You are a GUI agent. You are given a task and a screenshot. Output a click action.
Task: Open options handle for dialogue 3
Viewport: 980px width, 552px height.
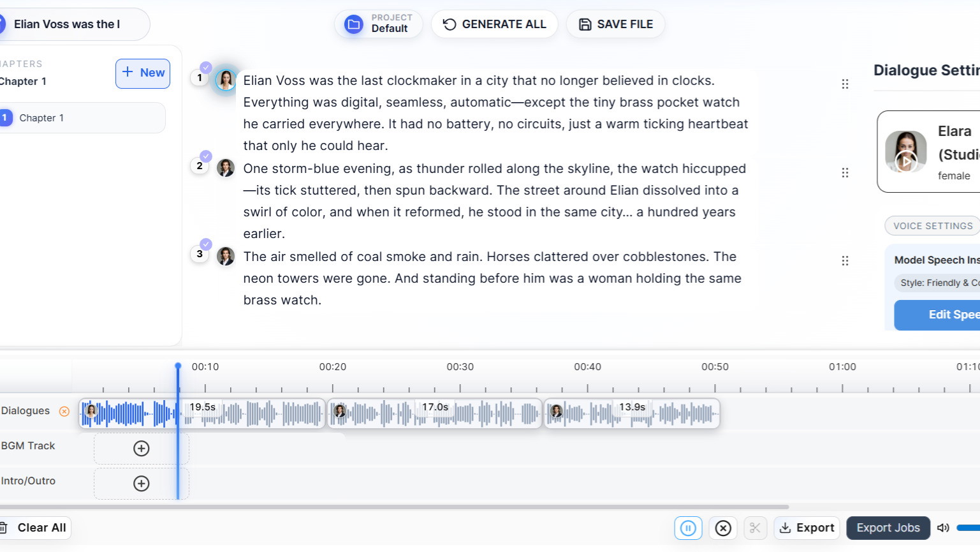[x=845, y=260]
